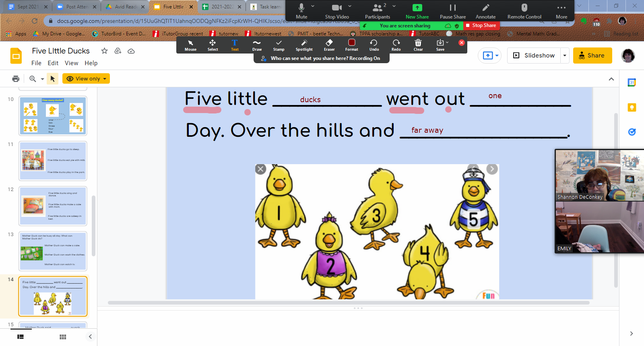Expand video options arrow
Viewport: 644px width, 346px height.
[x=349, y=6]
